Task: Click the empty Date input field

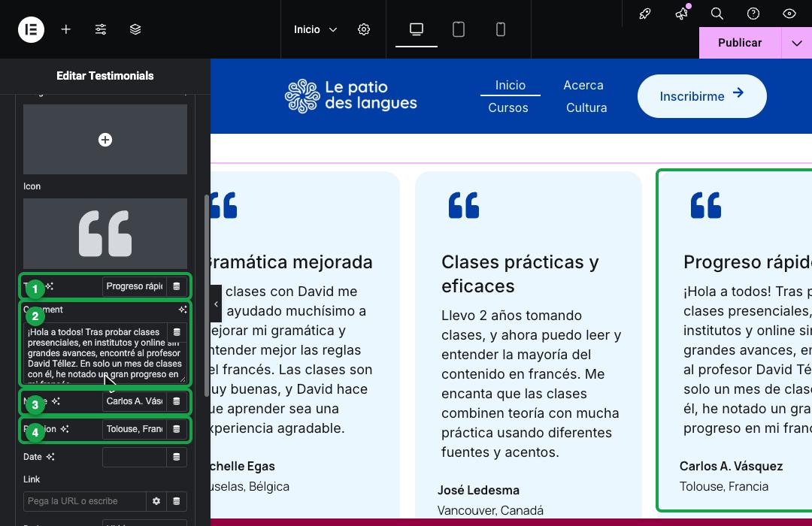Action: [135, 457]
